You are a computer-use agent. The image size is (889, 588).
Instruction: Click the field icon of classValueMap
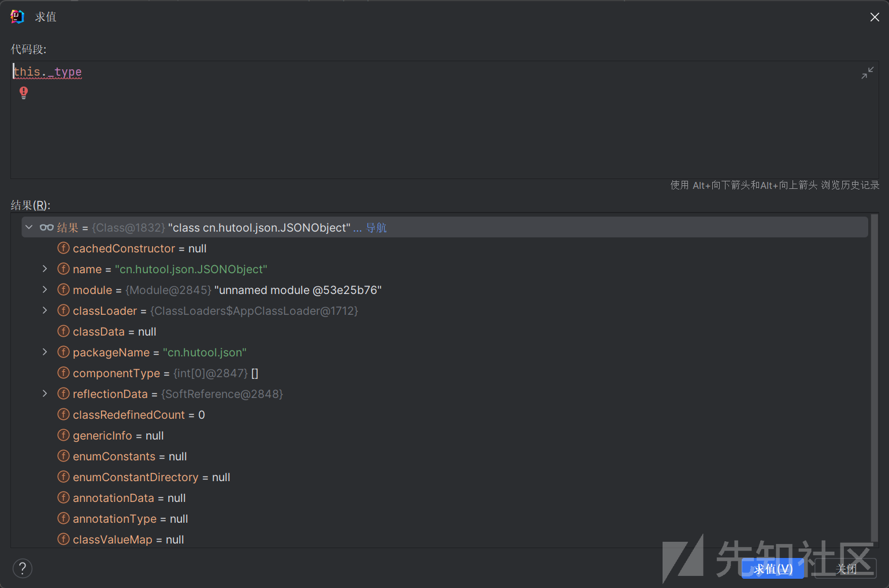[64, 539]
